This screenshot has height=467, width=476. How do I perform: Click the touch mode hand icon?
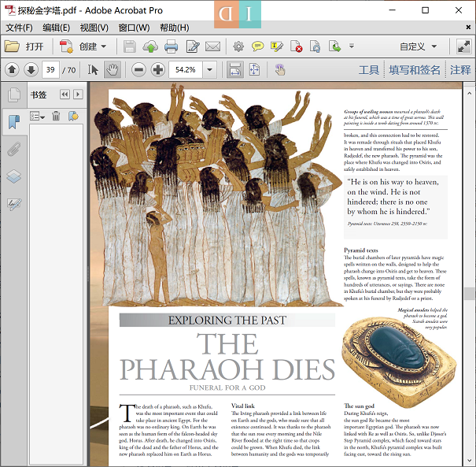pyautogui.click(x=280, y=70)
